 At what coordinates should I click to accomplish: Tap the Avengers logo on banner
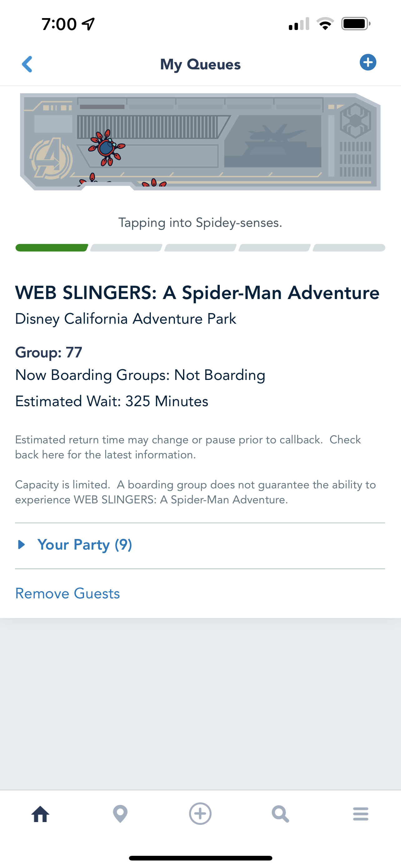point(51,158)
